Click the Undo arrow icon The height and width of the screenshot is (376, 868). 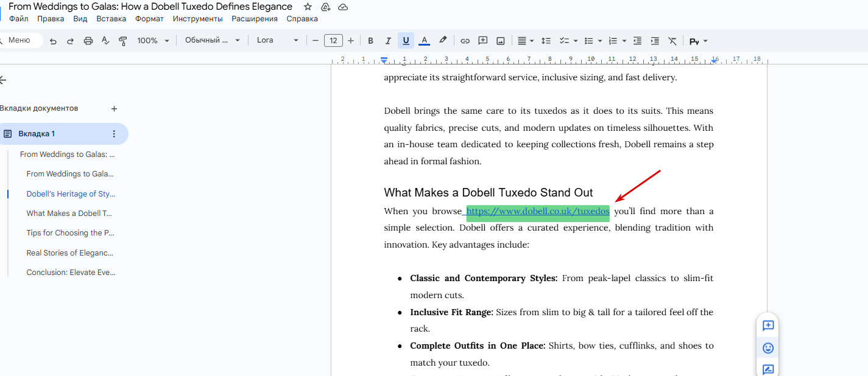pyautogui.click(x=53, y=41)
